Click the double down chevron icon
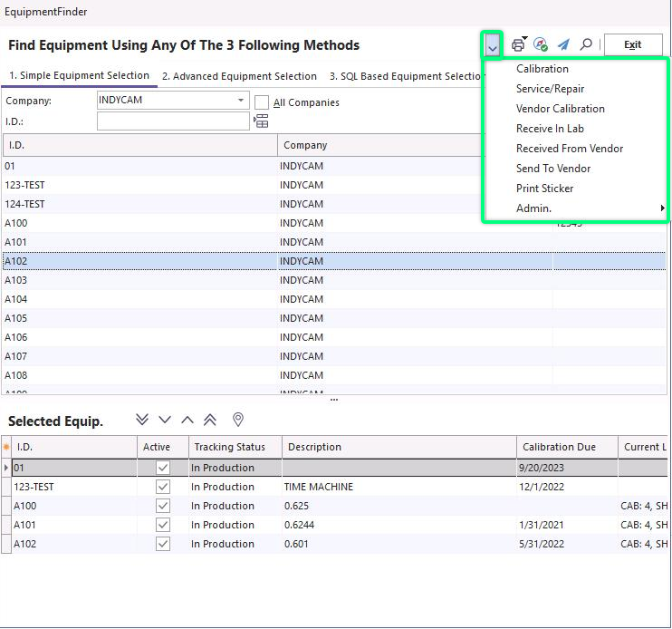This screenshot has height=629, width=672. tap(141, 420)
